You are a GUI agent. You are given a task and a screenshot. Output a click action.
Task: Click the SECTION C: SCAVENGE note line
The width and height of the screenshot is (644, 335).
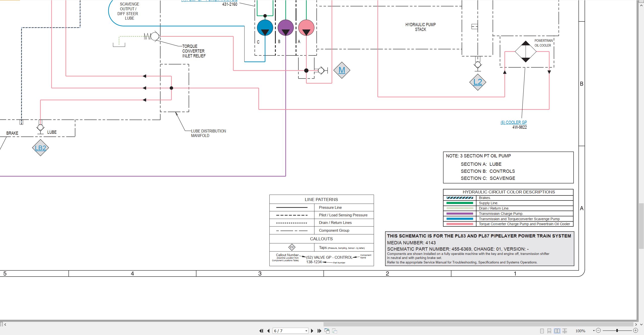pyautogui.click(x=488, y=178)
